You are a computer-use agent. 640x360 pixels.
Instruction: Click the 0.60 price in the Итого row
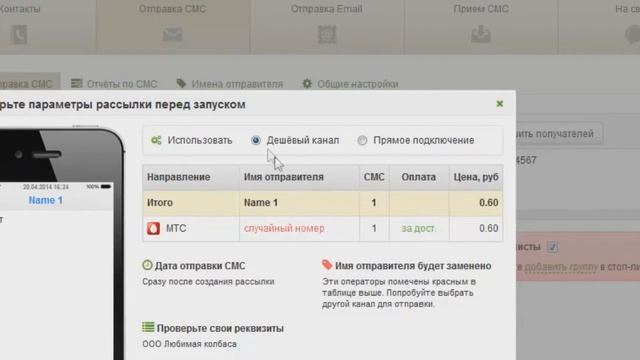(489, 203)
